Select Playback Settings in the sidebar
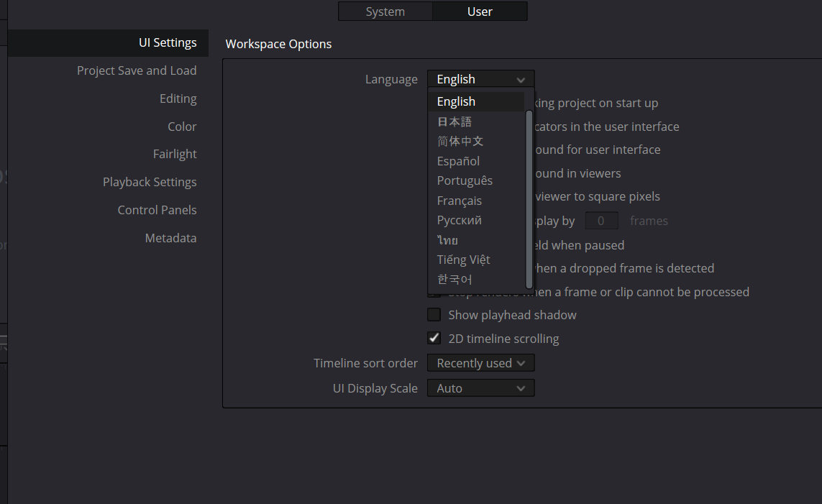Image resolution: width=822 pixels, height=504 pixels. (x=150, y=182)
